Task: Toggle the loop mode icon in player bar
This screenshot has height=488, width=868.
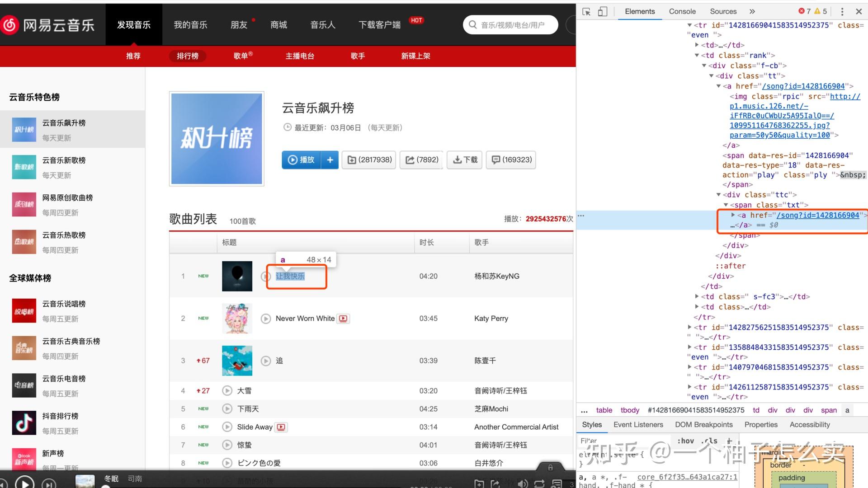Action: click(539, 484)
